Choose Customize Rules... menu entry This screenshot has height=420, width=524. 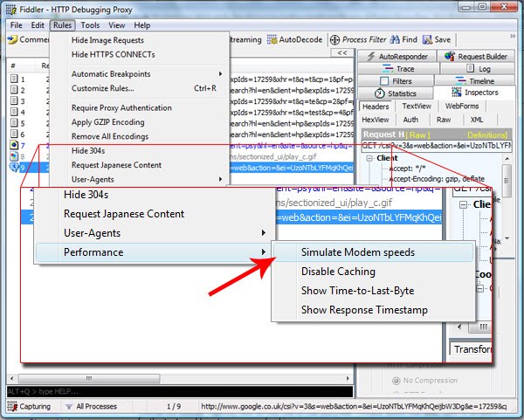click(x=140, y=88)
